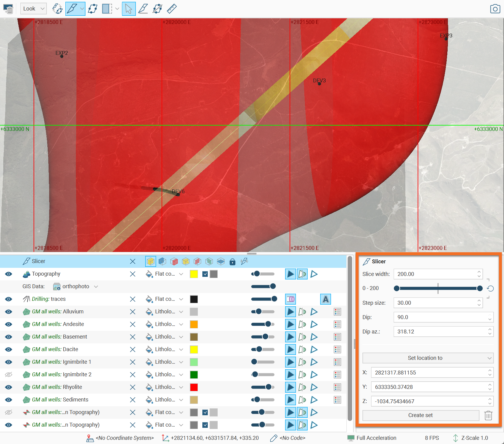Show text labels for Drilling traces
The height and width of the screenshot is (444, 504).
point(325,299)
